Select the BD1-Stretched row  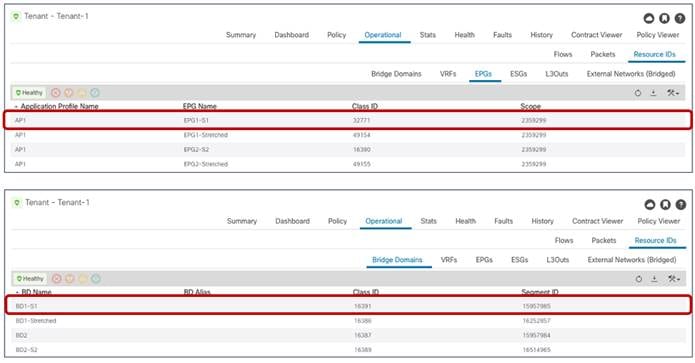pos(349,320)
